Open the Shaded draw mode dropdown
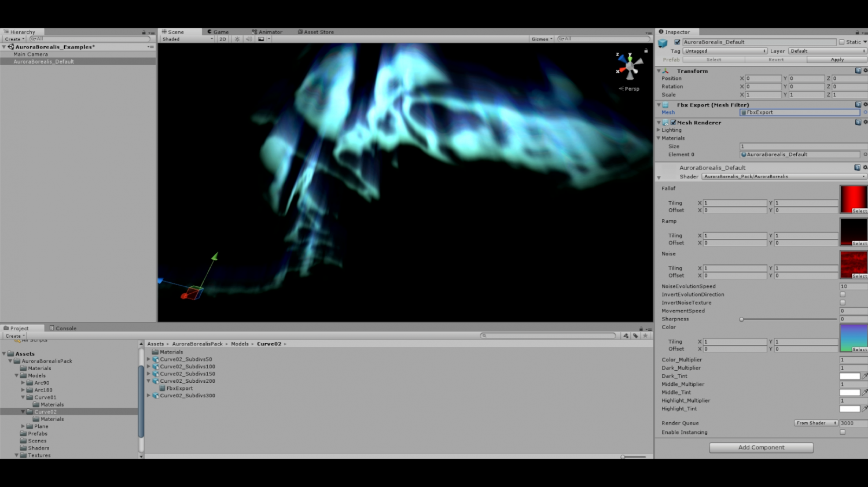The height and width of the screenshot is (487, 868). [x=187, y=39]
